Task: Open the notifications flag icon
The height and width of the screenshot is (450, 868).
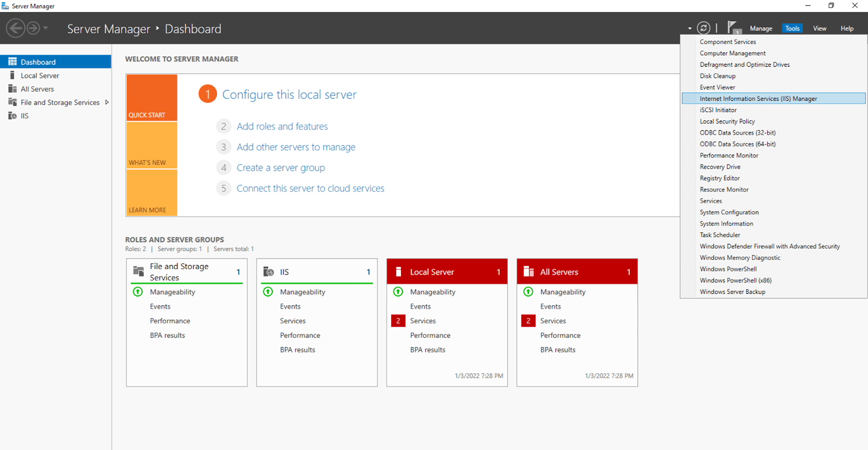Action: [x=733, y=28]
